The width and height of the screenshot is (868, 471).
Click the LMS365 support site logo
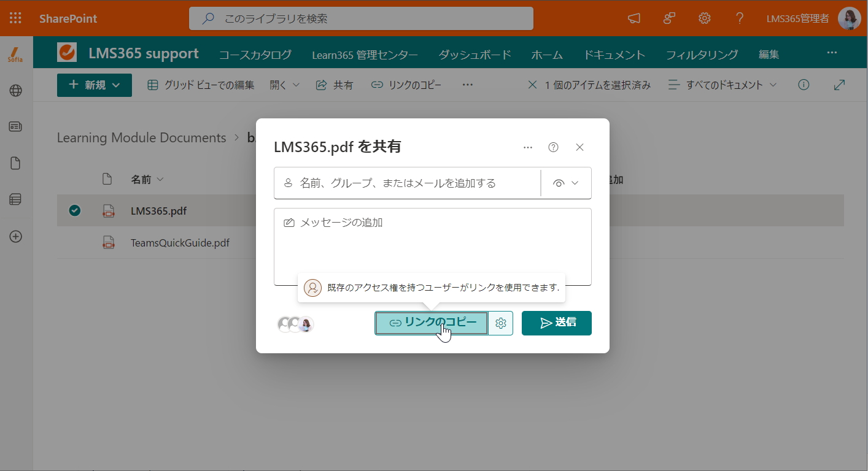click(67, 53)
